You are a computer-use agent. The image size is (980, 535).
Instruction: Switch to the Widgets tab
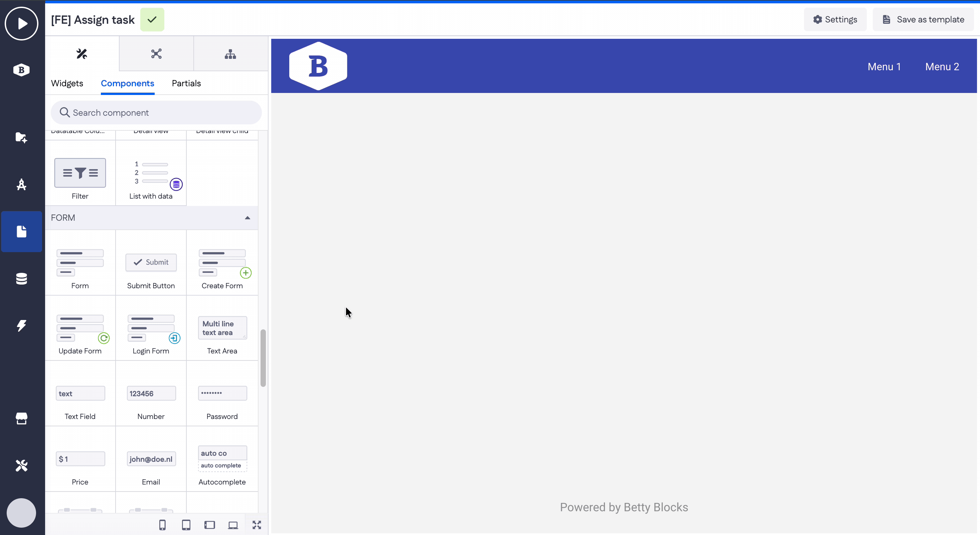pos(67,83)
